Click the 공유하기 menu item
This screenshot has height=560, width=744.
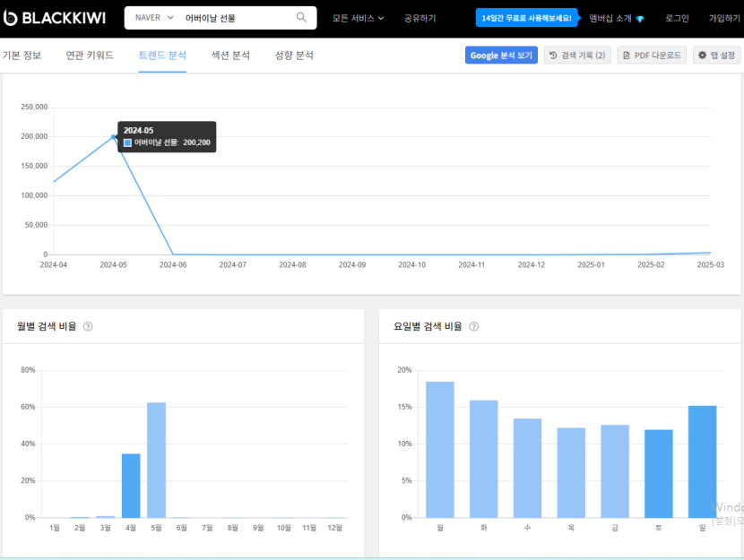coord(420,18)
